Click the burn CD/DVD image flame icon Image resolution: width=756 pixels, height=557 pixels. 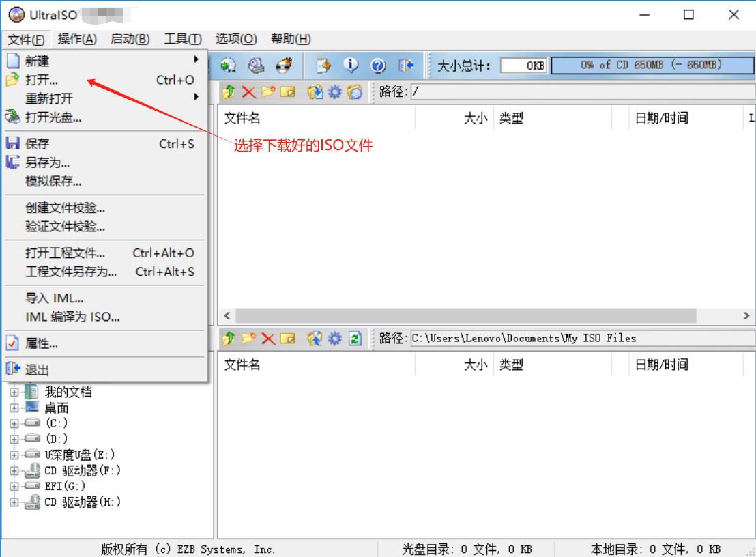click(284, 66)
